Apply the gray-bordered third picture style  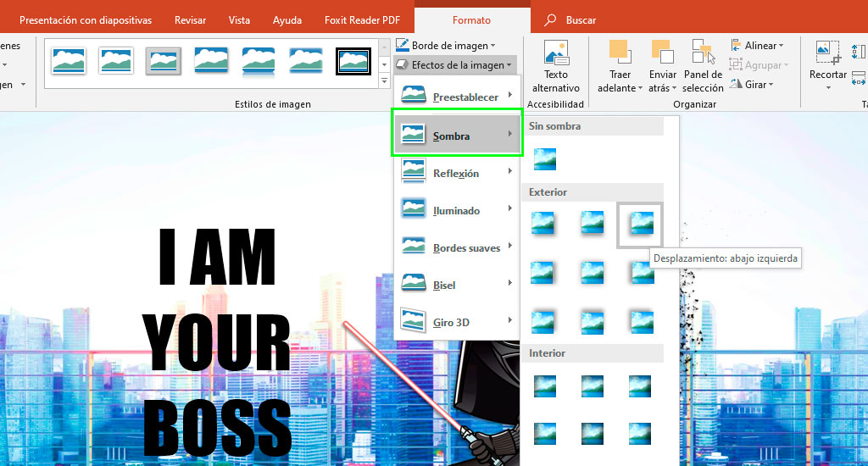point(164,61)
